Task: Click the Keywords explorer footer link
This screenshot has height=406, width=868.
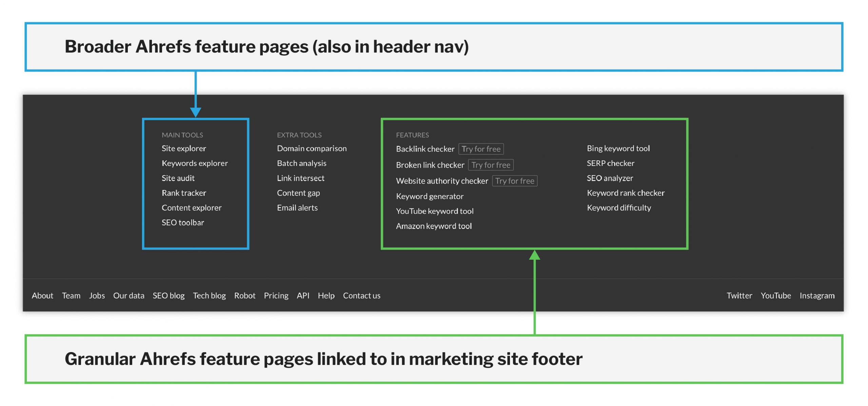Action: [195, 163]
